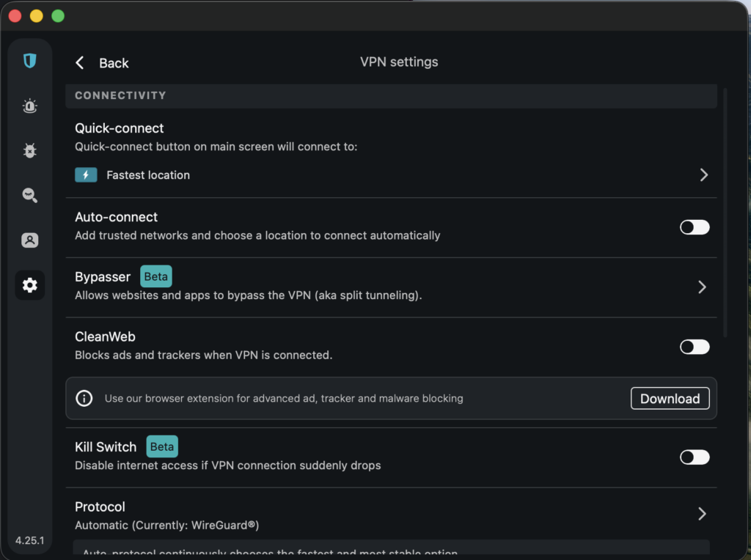Click the Download button for browser extension

(x=670, y=398)
